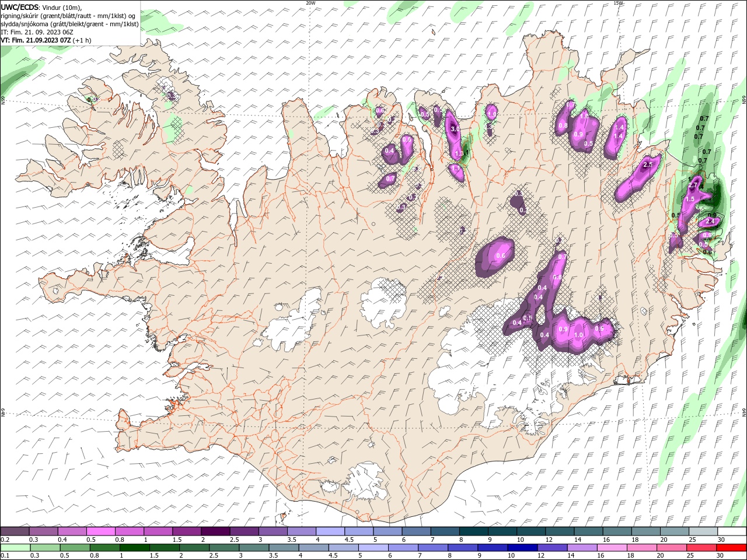Viewport: 747px width, 560px height.
Task: Click the 'rigning/skúrir' legend description line
Action: click(x=68, y=16)
